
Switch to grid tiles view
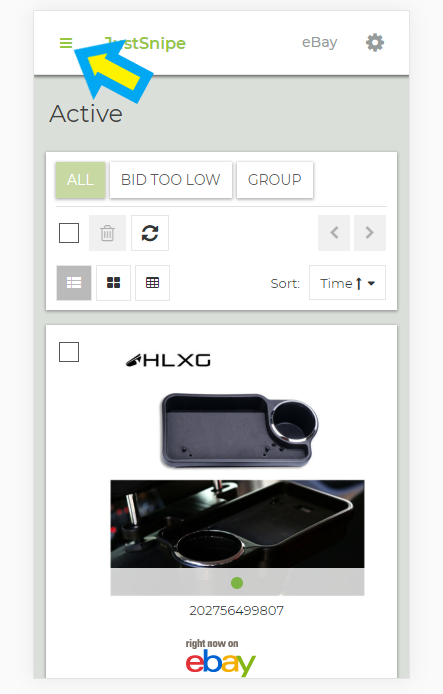point(113,283)
